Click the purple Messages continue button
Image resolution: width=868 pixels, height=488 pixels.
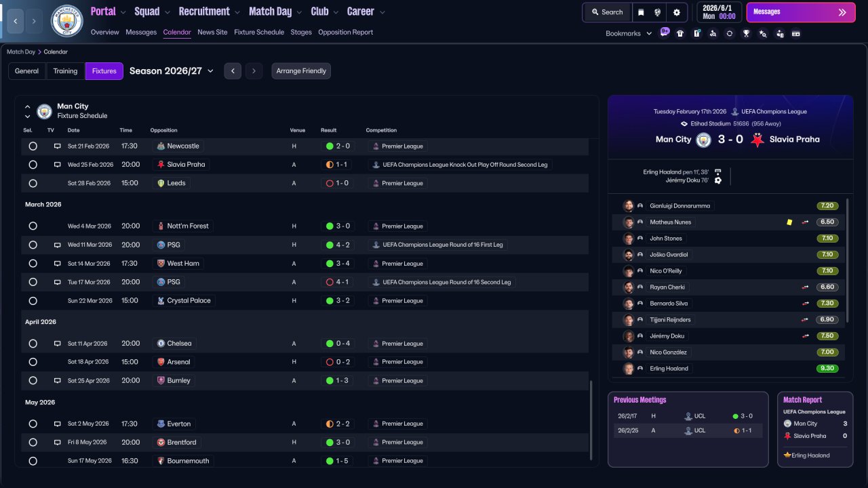click(x=801, y=12)
